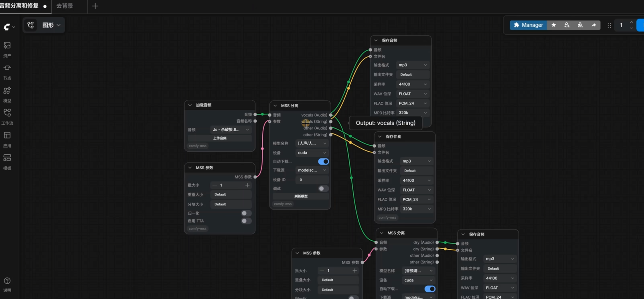This screenshot has height=299, width=644.
Task: Toggle 归一化 switch in first MSS 参数 node
Action: point(246,213)
